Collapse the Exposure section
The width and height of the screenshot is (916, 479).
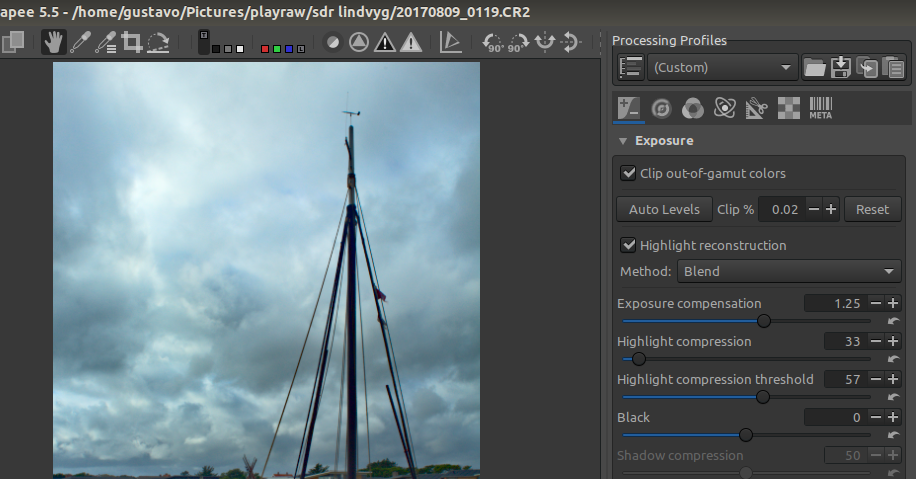pos(623,141)
